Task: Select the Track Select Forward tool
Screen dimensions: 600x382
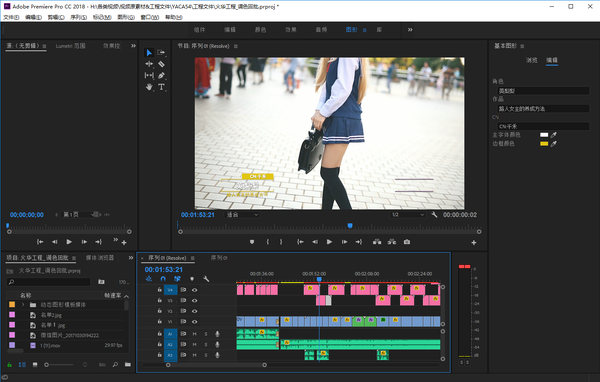Action: pos(161,52)
